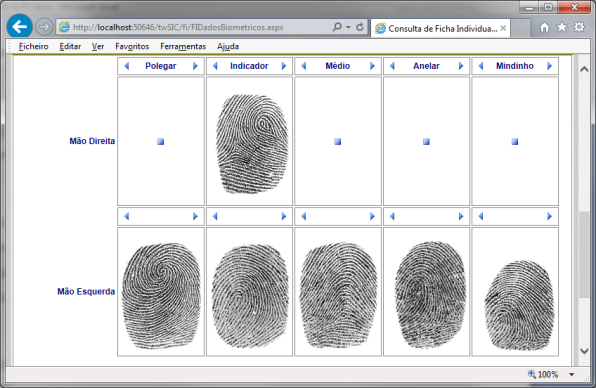The image size is (596, 388).
Task: Click left arrow beside Mindinho header
Action: pos(481,66)
